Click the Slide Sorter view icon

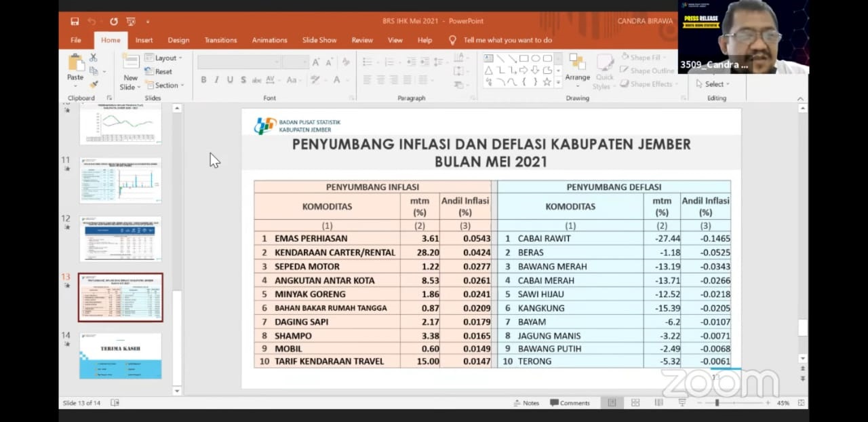pos(635,402)
